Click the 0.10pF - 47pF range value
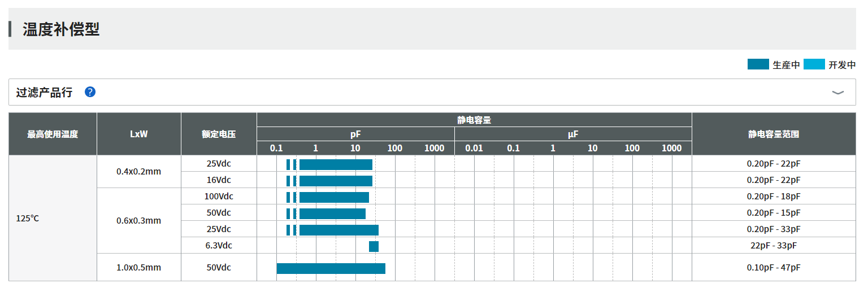The image size is (868, 292). pos(773,268)
